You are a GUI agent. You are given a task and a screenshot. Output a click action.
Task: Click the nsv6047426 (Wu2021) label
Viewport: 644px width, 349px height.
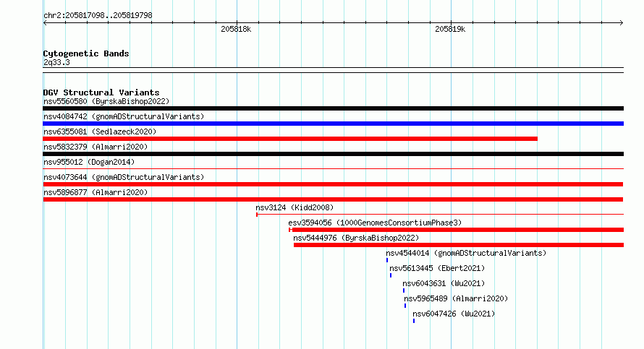(454, 314)
